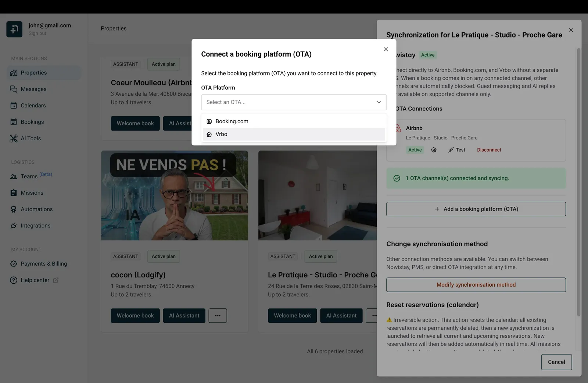Select Vrbo from the OTA list

[x=294, y=134]
